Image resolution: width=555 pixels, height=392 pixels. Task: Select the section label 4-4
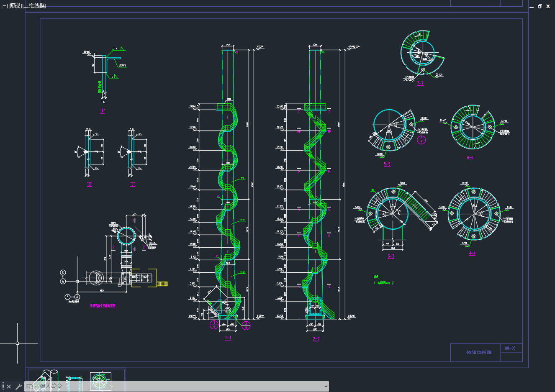(x=472, y=254)
